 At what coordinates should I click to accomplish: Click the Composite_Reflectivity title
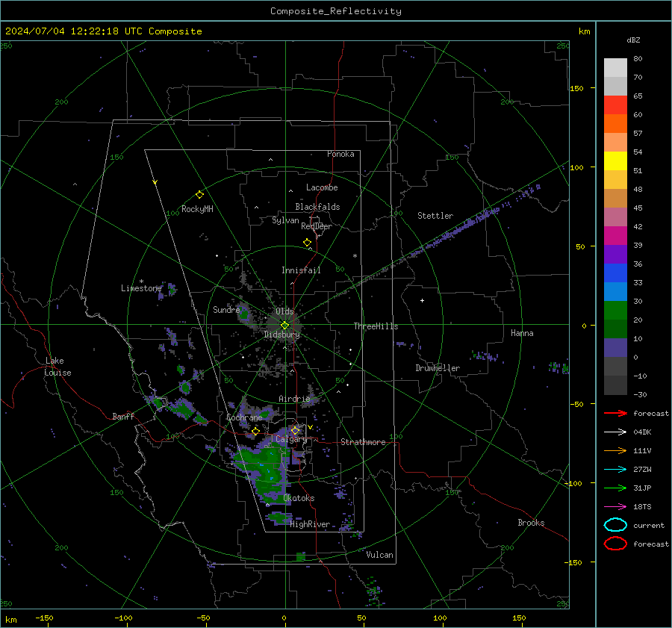(336, 11)
